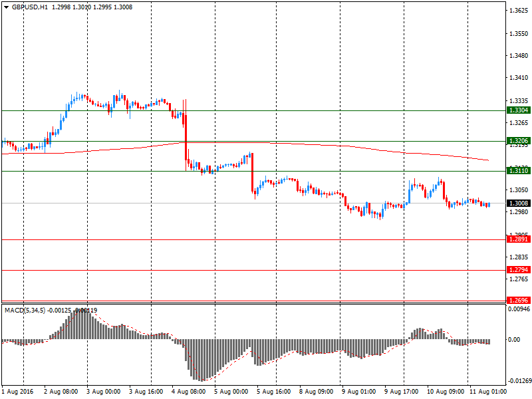Click the 5 Aug 16:00 time label
Viewport: 532px width, 399px height.
tap(274, 392)
